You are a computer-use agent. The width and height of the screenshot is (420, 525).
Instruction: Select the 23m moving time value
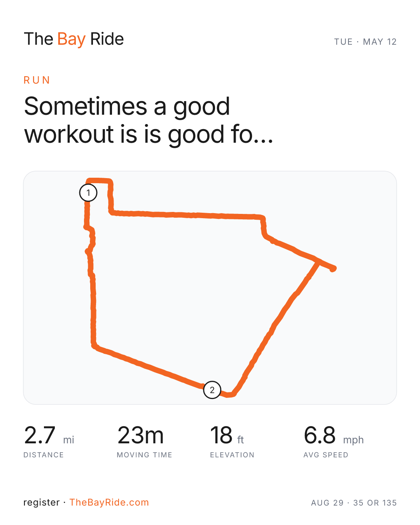(140, 435)
